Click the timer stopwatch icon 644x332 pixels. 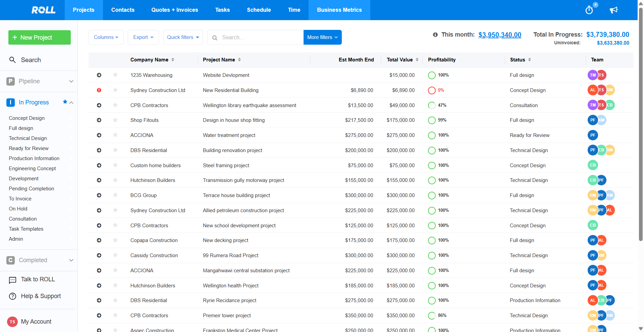(x=589, y=10)
